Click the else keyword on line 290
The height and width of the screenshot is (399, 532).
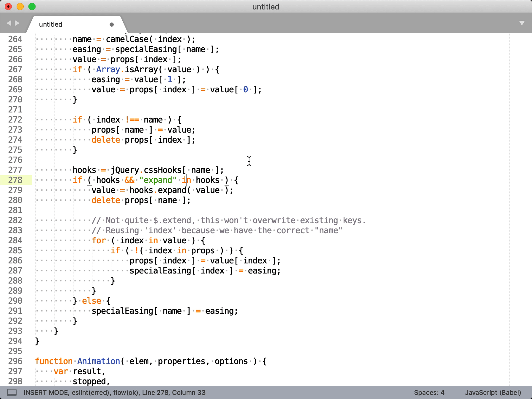pyautogui.click(x=92, y=301)
